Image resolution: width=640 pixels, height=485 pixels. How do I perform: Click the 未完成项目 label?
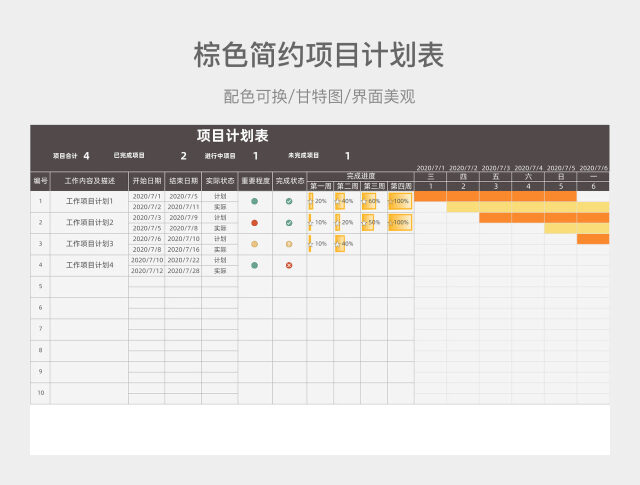click(x=303, y=155)
